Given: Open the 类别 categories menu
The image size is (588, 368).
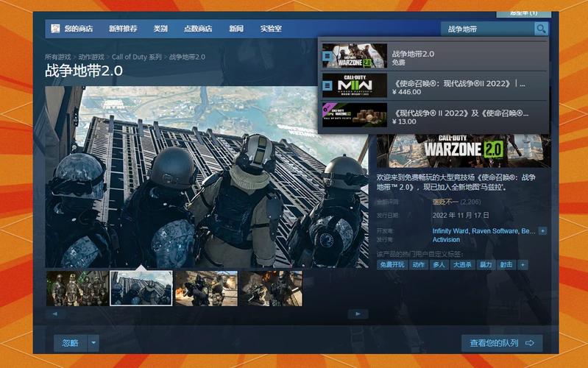Looking at the screenshot, I should [x=160, y=29].
